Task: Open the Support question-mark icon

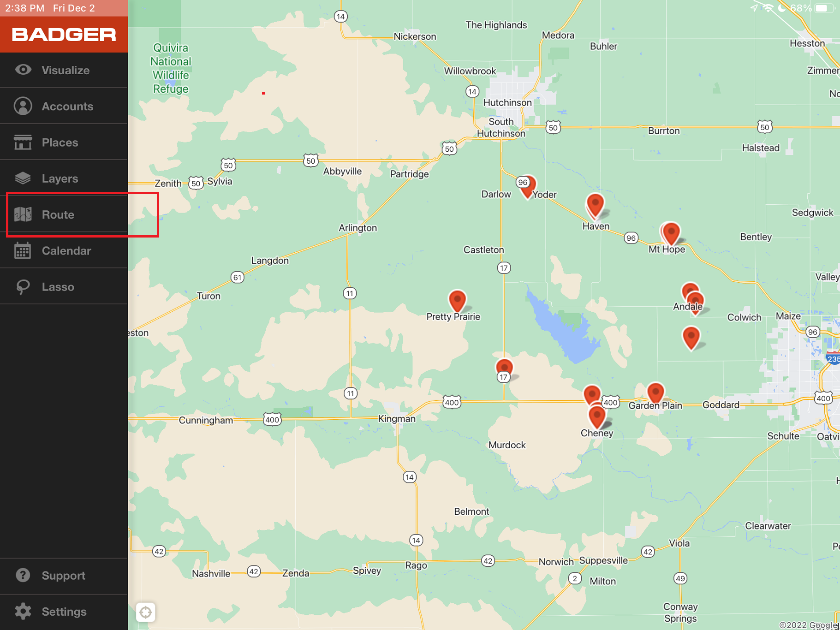Action: (23, 575)
